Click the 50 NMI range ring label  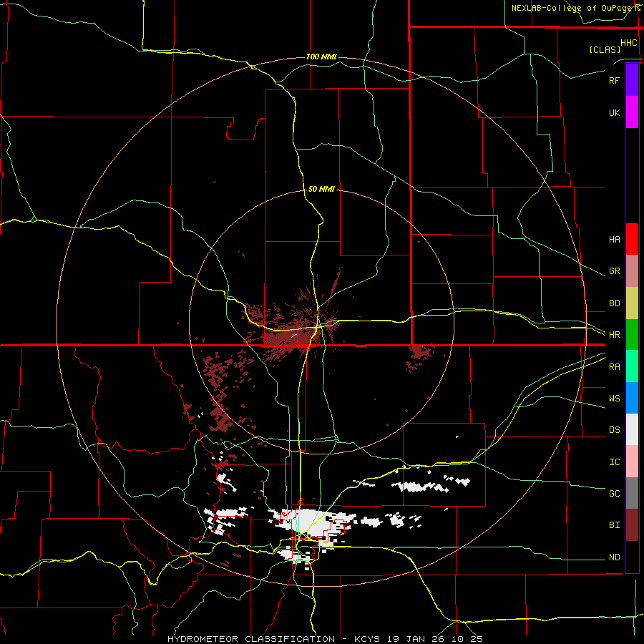tap(321, 189)
